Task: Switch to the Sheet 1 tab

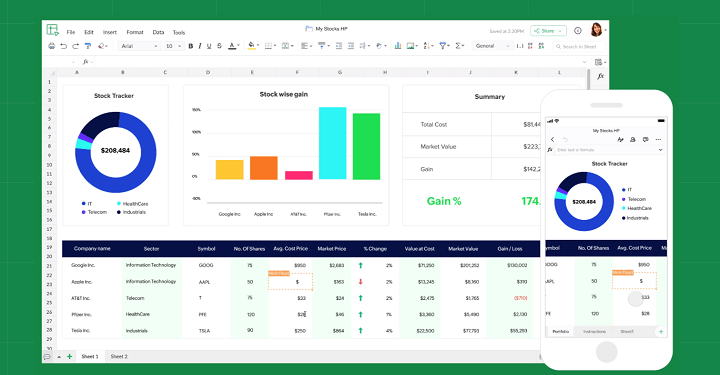Action: point(90,356)
